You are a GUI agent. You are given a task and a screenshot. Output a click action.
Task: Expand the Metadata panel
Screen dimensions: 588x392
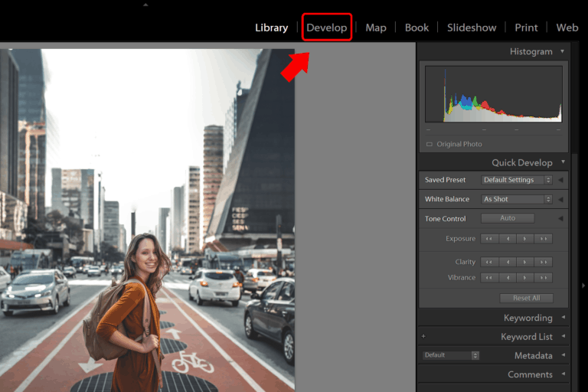pyautogui.click(x=563, y=354)
